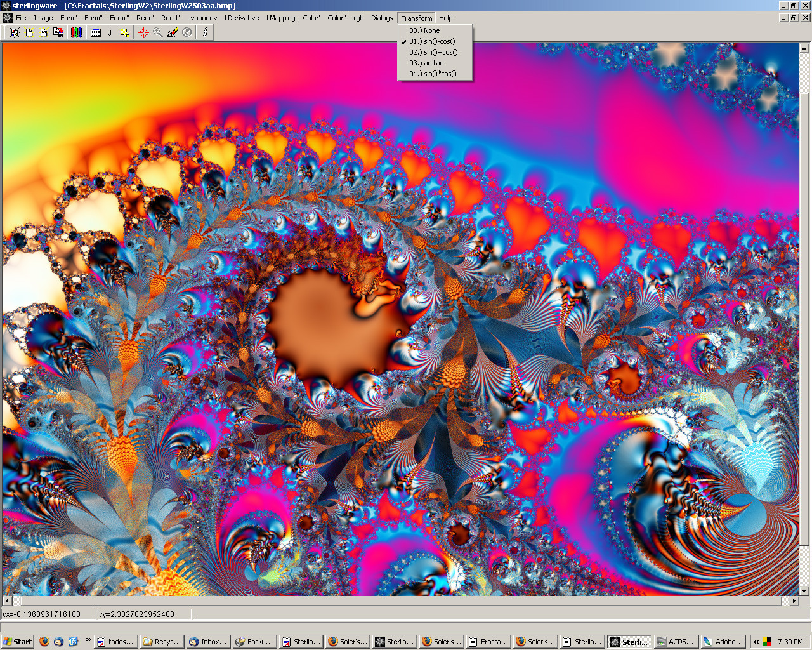Open the Windows Start menu

pos(18,642)
